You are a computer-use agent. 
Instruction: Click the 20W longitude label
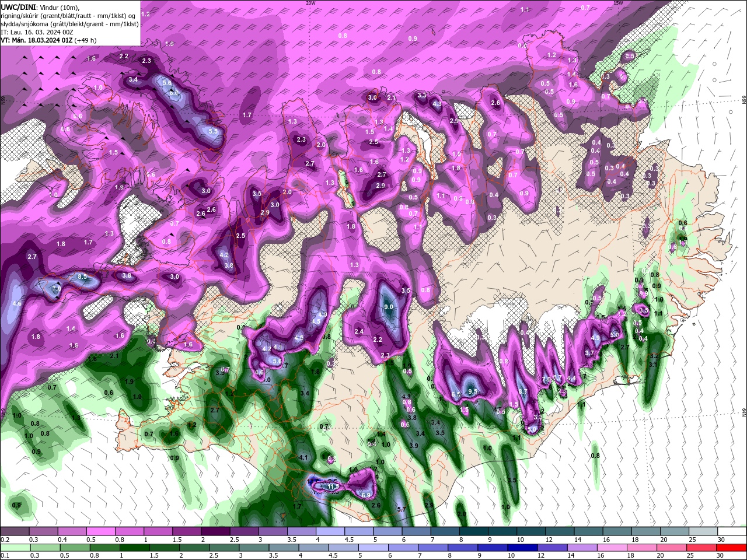(310, 3)
